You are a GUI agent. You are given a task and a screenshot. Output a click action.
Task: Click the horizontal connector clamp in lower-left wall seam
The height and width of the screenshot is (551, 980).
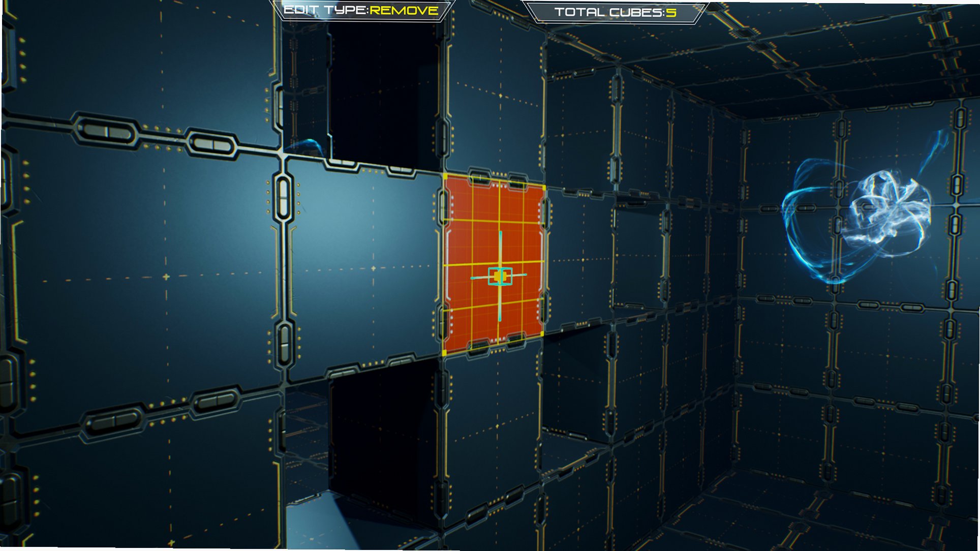pos(113,420)
